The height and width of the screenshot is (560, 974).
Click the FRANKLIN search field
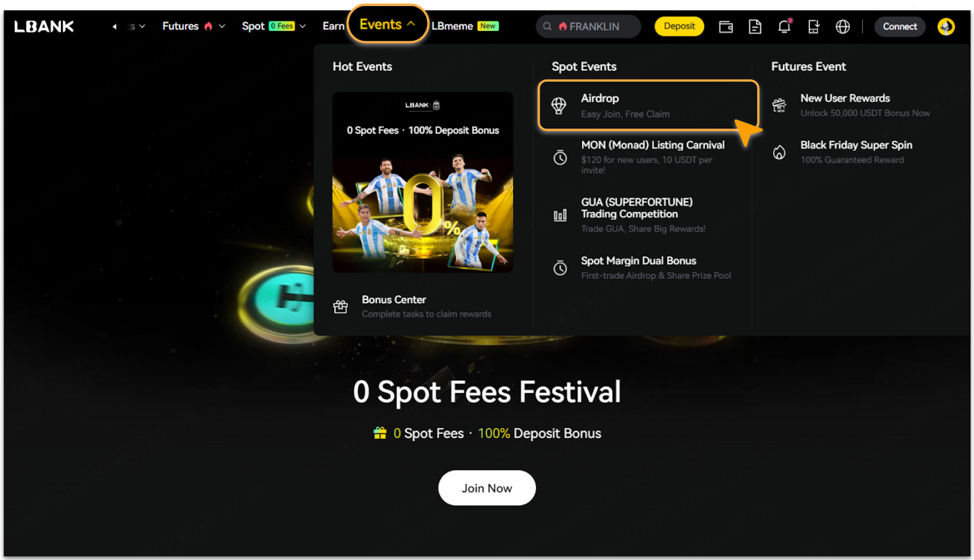tap(588, 27)
